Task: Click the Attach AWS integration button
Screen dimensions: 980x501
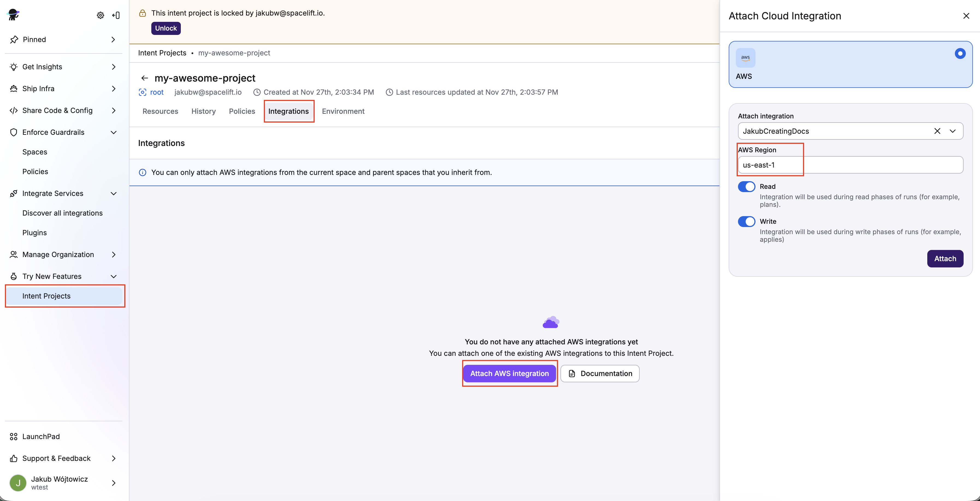Action: coord(509,373)
